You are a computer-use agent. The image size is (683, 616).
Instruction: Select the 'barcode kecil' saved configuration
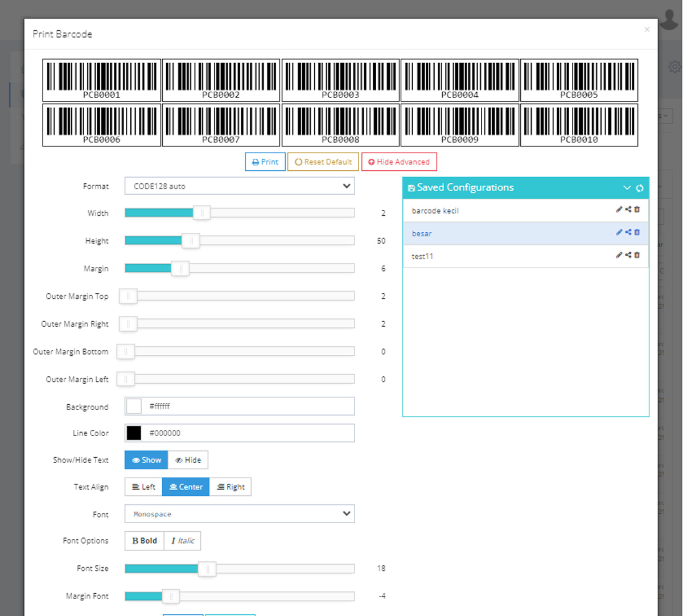(435, 211)
